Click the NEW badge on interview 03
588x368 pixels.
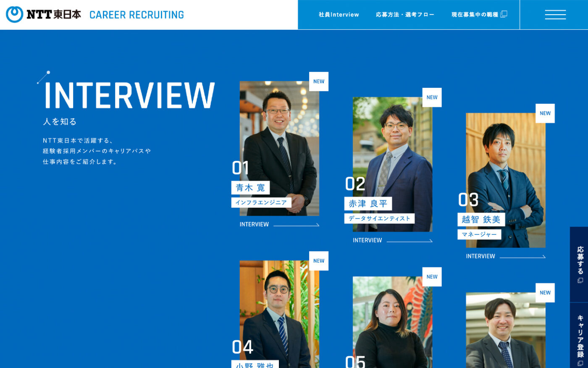click(545, 113)
